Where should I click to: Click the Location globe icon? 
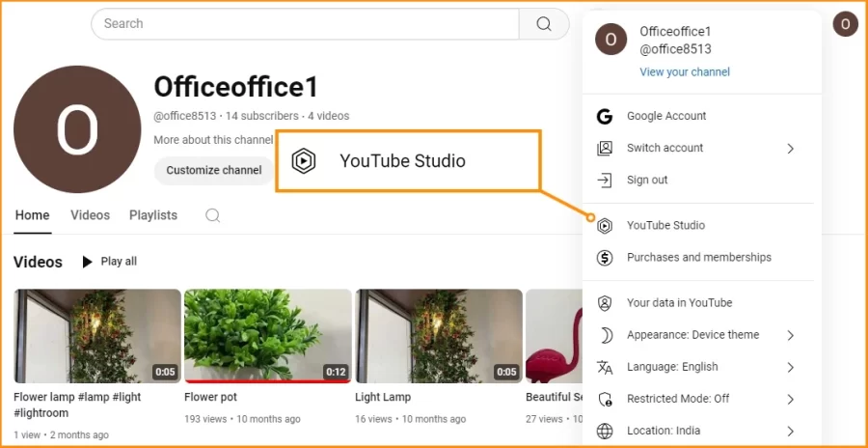[x=605, y=431]
